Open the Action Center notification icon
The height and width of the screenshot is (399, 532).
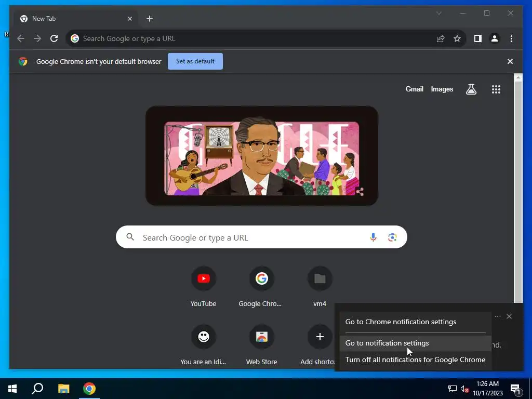click(x=516, y=389)
